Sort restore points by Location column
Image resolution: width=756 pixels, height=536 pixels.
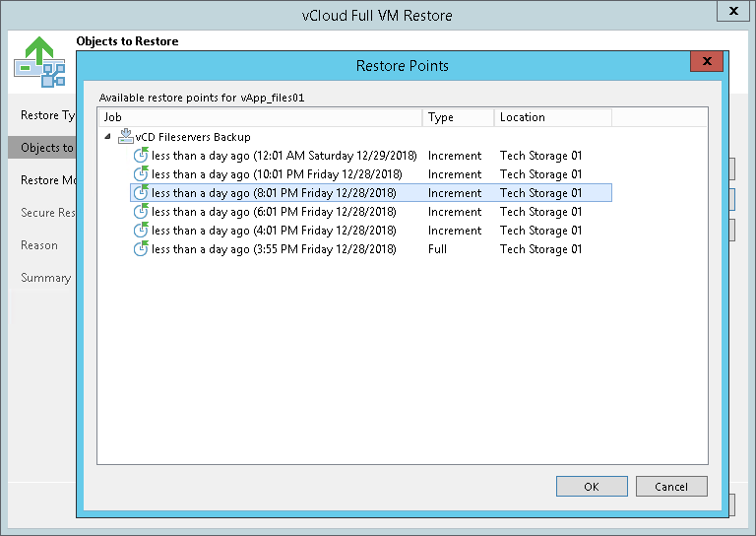551,117
